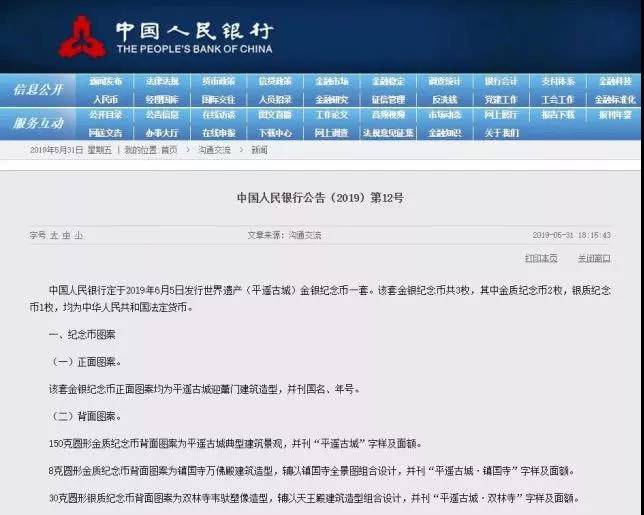Go to 下载中心

(x=275, y=133)
